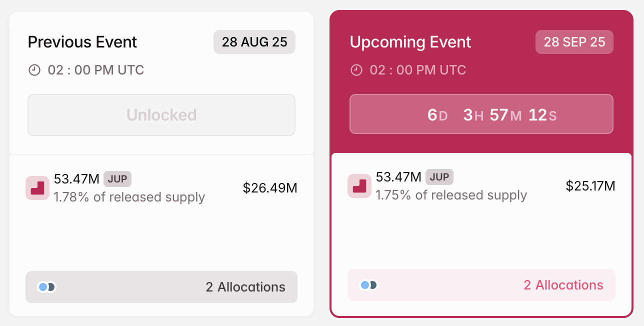Click the $26.49M value on Previous Event
The image size is (644, 326).
270,188
